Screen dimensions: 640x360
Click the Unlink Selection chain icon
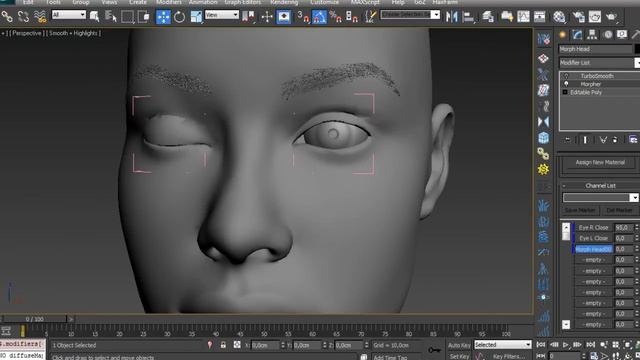(x=23, y=17)
